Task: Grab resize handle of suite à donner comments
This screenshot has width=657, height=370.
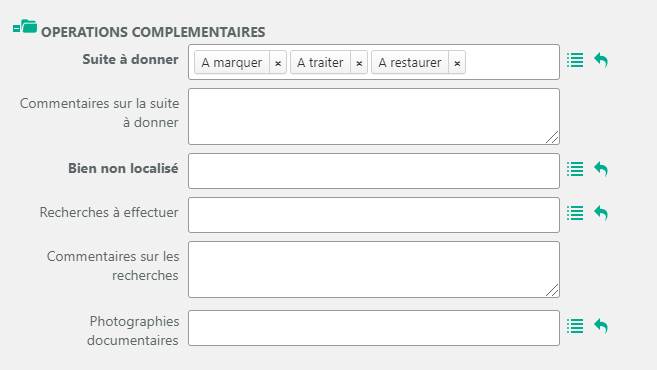Action: point(552,137)
